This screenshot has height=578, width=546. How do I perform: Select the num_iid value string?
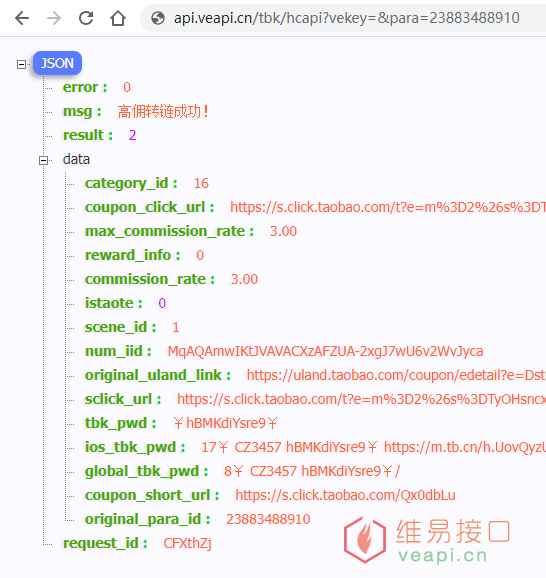click(x=325, y=351)
